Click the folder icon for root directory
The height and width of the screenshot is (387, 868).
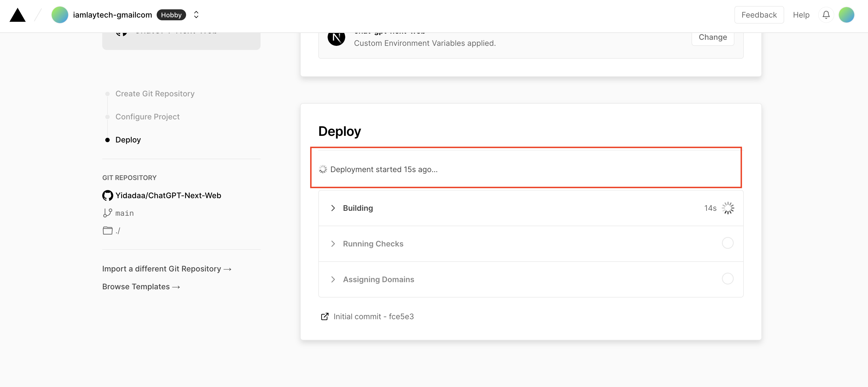click(107, 231)
